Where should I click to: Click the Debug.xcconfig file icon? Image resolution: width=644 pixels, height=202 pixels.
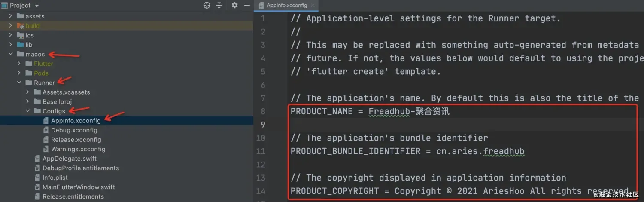pyautogui.click(x=46, y=130)
